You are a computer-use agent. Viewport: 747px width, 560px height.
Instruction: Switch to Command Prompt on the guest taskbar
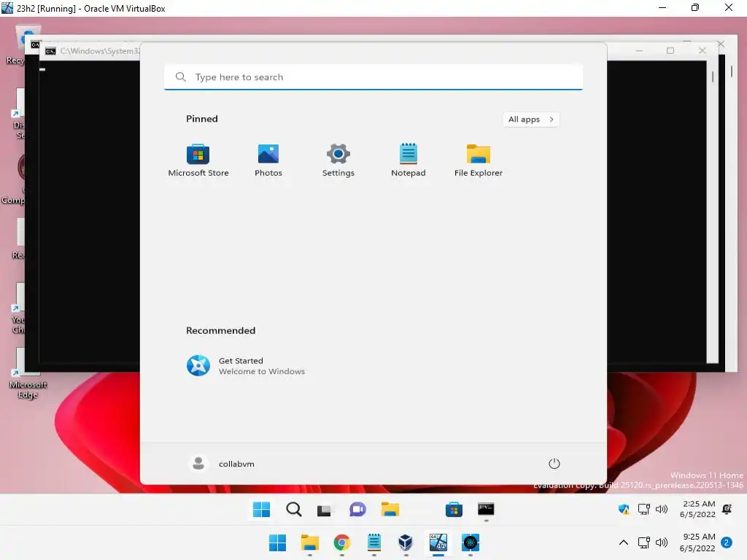(x=486, y=510)
